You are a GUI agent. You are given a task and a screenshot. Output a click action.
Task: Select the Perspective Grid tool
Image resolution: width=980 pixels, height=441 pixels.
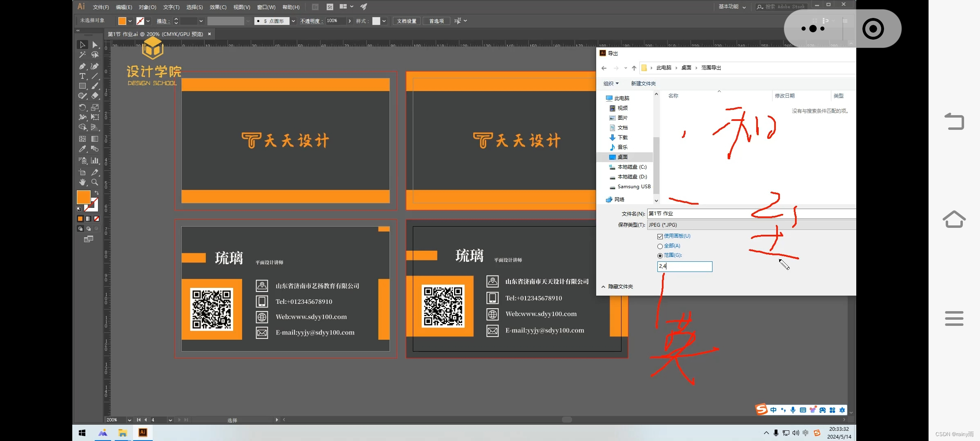pyautogui.click(x=95, y=127)
